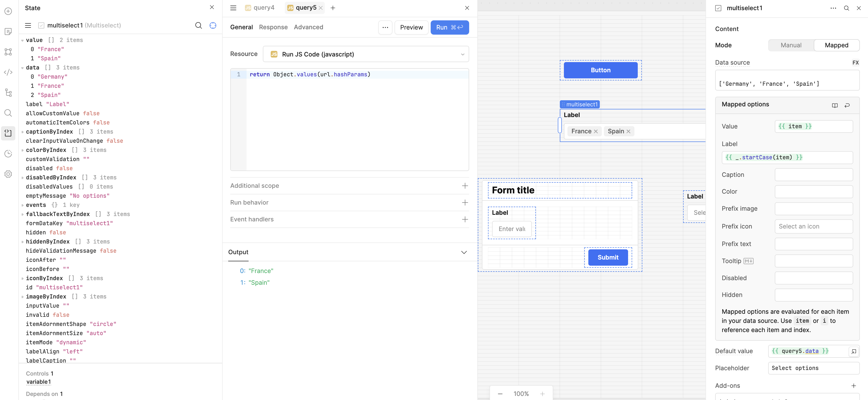Switch to the Response tab
Screen dimensions: 868x400
point(273,27)
